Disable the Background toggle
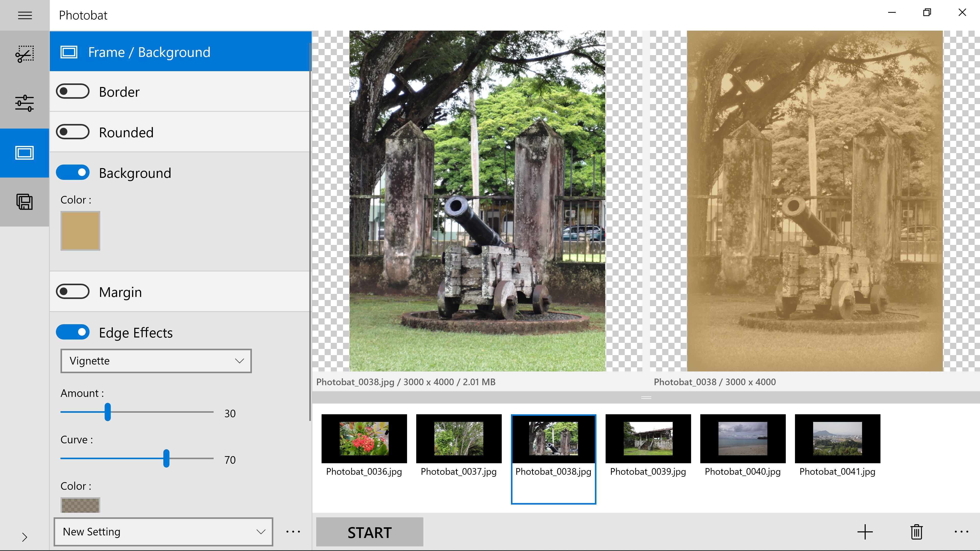Screen dimensions: 980x551 coord(73,172)
